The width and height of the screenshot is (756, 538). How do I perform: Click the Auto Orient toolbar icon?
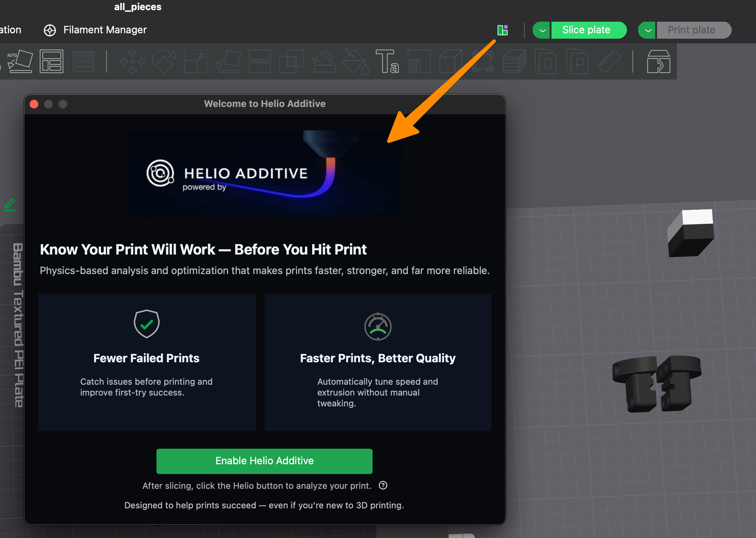[20, 61]
